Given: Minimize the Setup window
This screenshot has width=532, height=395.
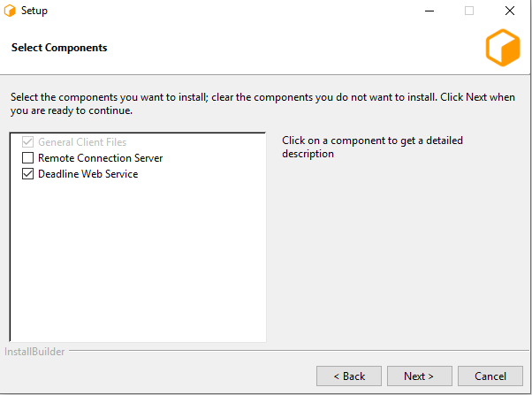Looking at the screenshot, I should [428, 11].
